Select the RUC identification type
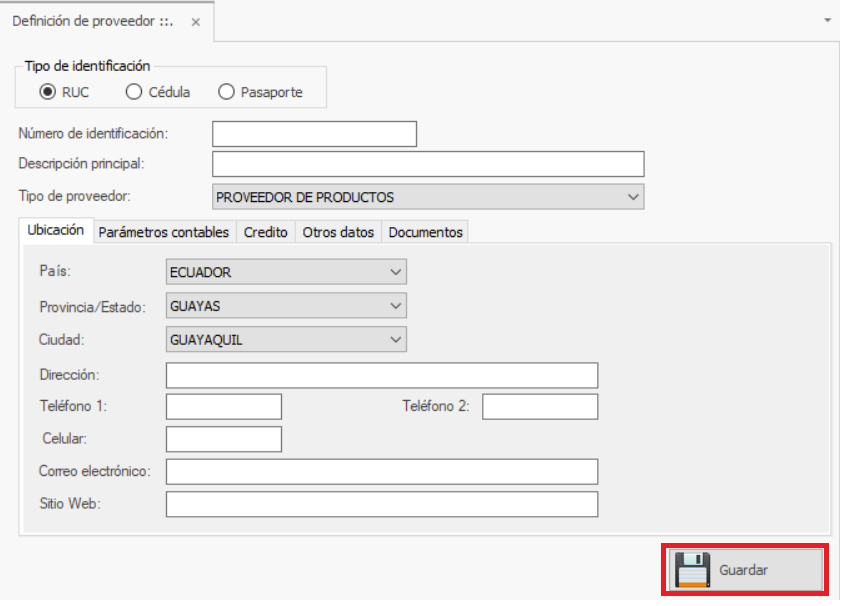Viewport: 843px width, 606px height. [x=47, y=92]
